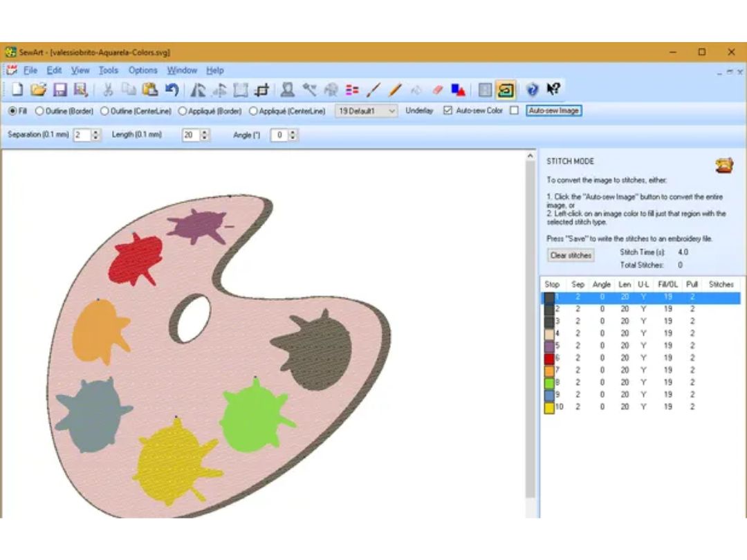The image size is (747, 560).
Task: Click the red color list icon
Action: click(352, 89)
